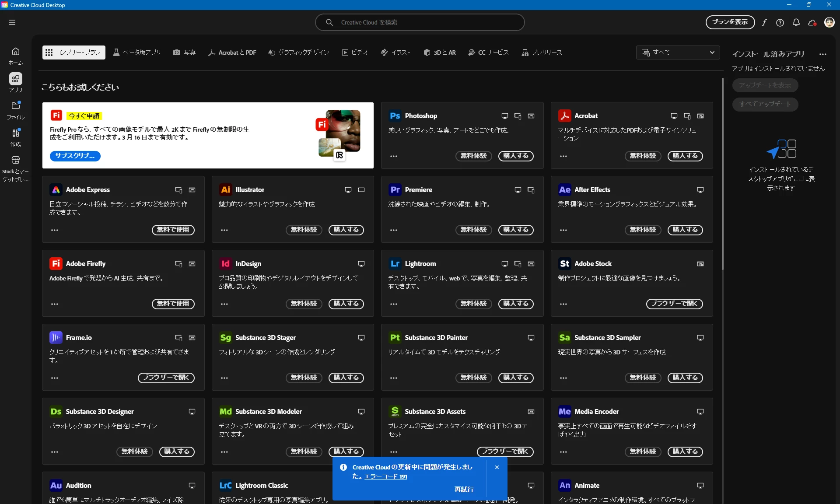Open the エラーコード 191 link
Viewport: 840px width, 504px height.
tap(385, 476)
